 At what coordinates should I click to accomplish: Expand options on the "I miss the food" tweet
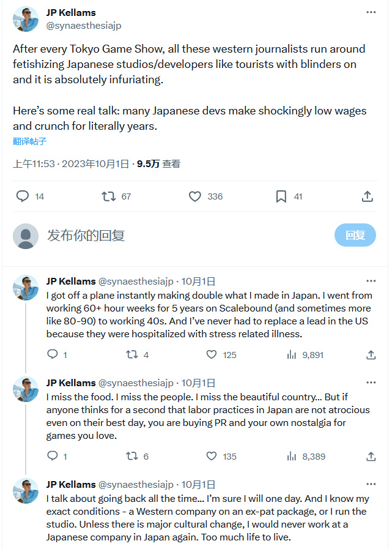point(371,383)
